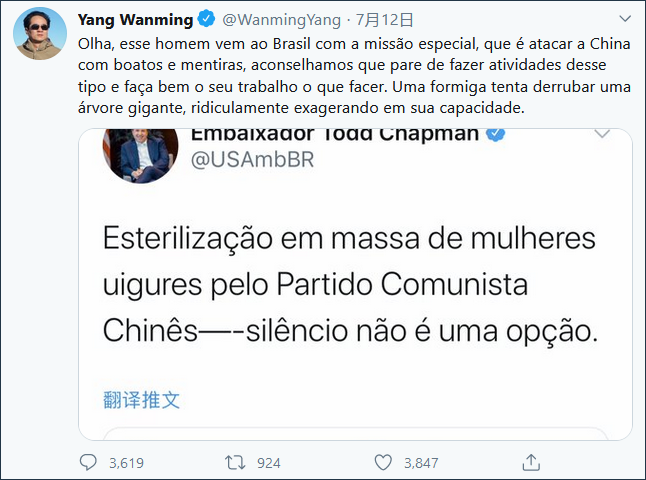This screenshot has width=646, height=480.
Task: Like the tweet with the heart icon
Action: click(x=383, y=462)
